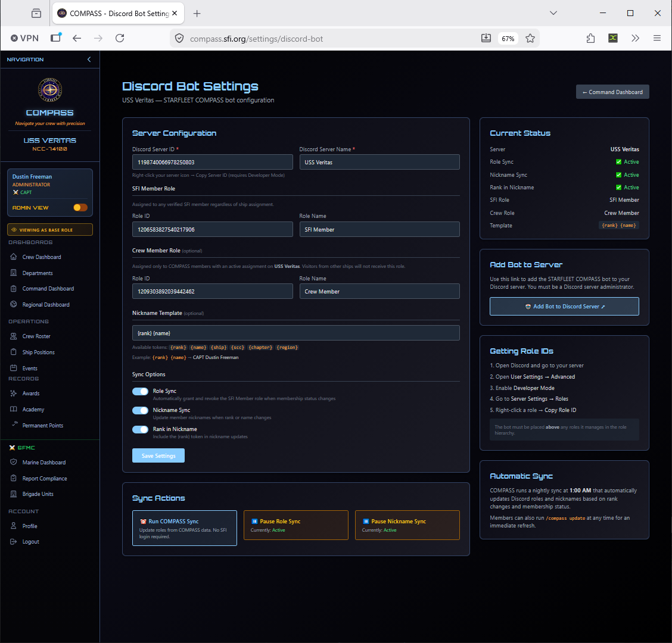
Task: Open Departments in sidebar
Action: click(x=38, y=273)
